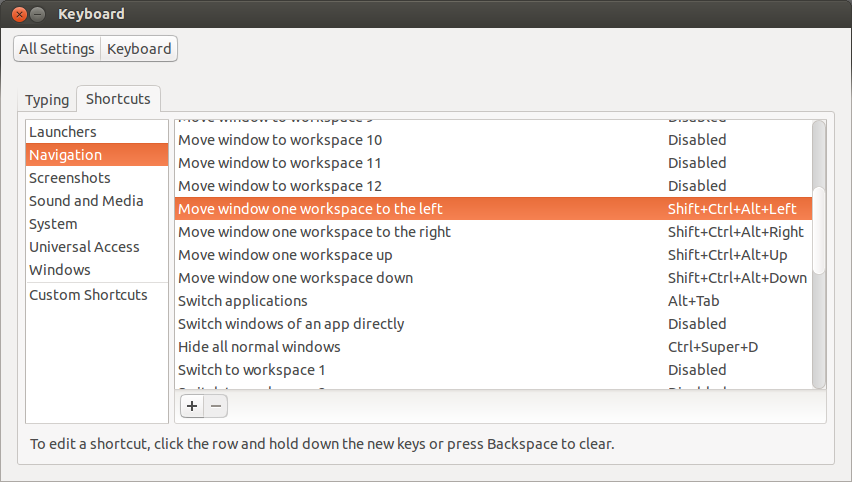Image resolution: width=852 pixels, height=482 pixels.
Task: Click the plus button to add shortcut
Action: click(x=192, y=406)
